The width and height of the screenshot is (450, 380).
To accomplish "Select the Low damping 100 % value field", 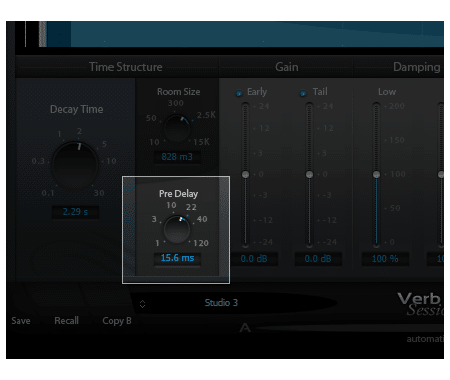I will pyautogui.click(x=385, y=259).
